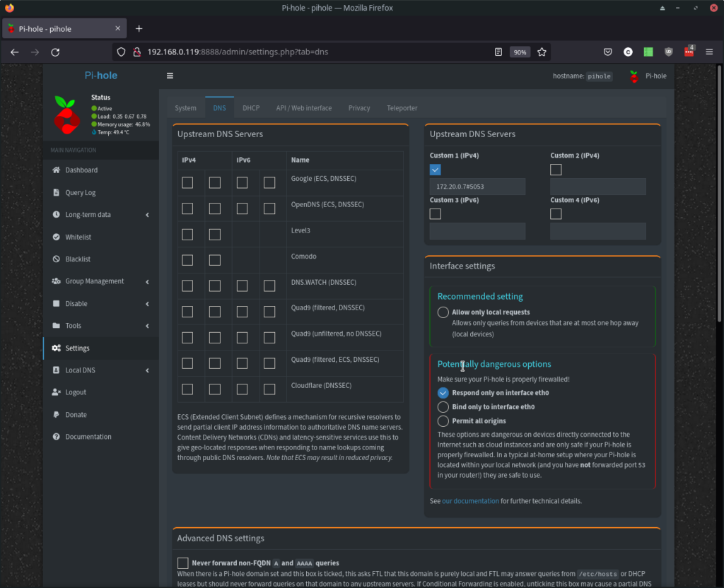Click the Query Log file icon
The height and width of the screenshot is (588, 724).
pyautogui.click(x=56, y=192)
